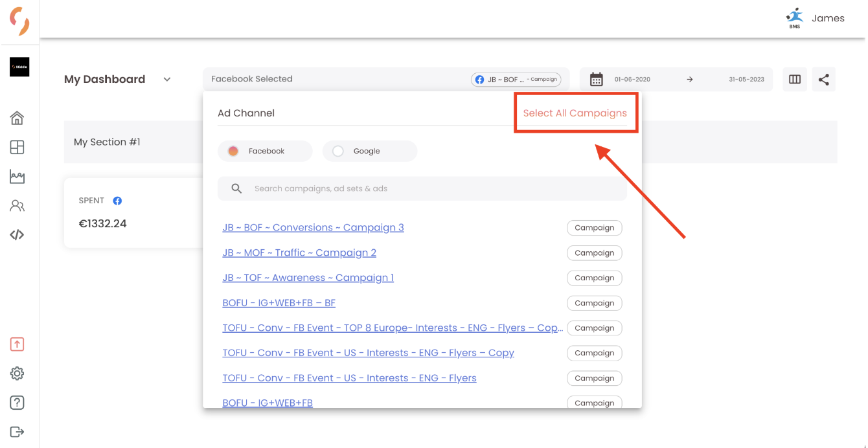This screenshot has height=448, width=868.
Task: Expand the My Dashboard dropdown chevron
Action: pos(167,80)
